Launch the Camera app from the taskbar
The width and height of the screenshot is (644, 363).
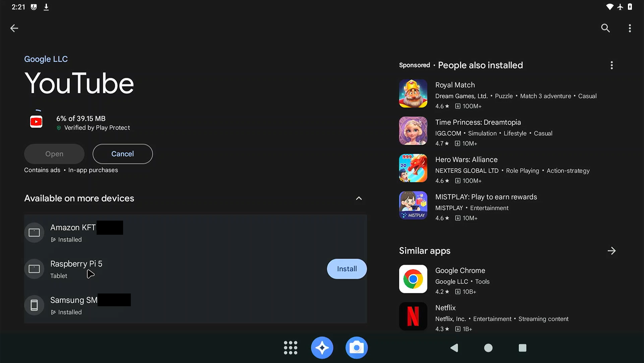pyautogui.click(x=356, y=348)
